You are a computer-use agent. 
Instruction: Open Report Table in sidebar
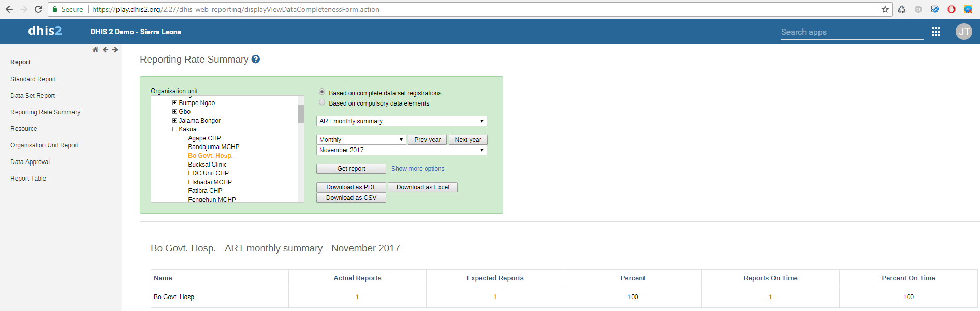pos(28,179)
